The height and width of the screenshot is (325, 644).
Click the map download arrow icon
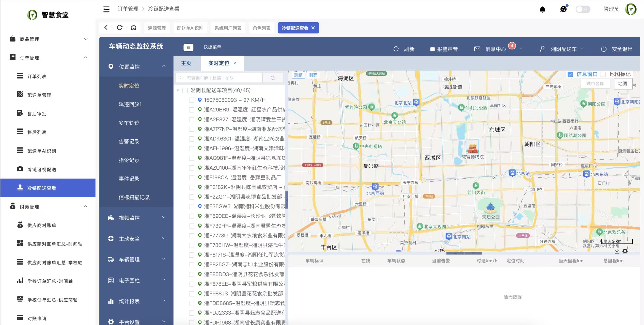[x=617, y=251]
